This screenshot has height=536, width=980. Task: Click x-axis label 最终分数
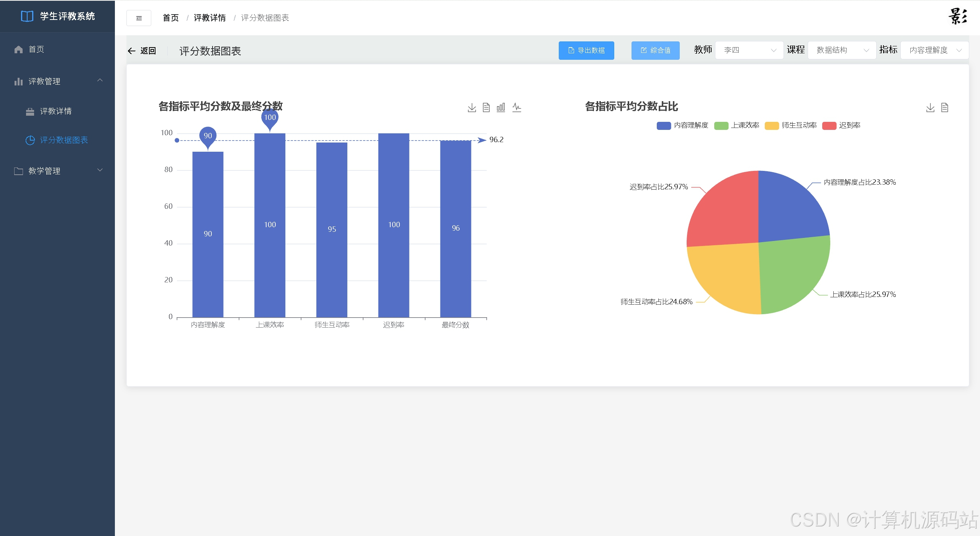click(456, 325)
